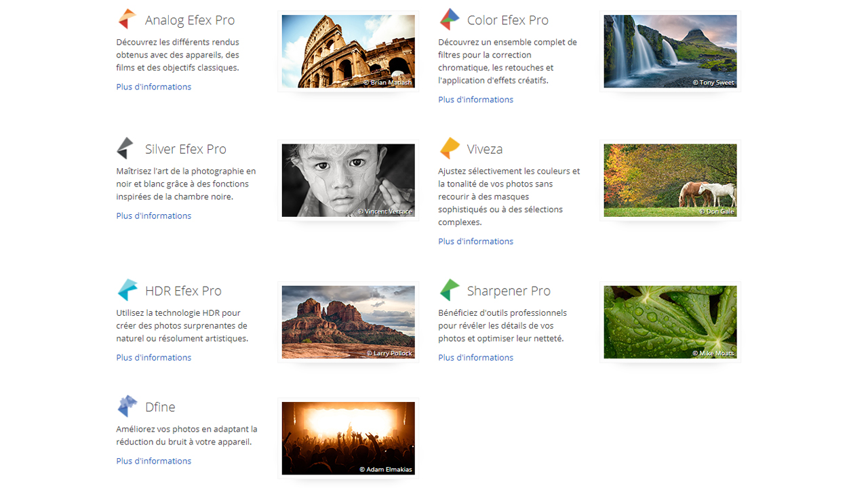Image resolution: width=868 pixels, height=488 pixels.
Task: Click the Color Efex Pro heading
Action: (508, 20)
